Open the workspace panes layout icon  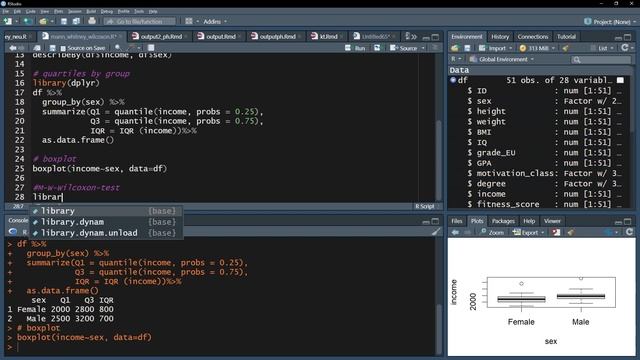[x=189, y=21]
